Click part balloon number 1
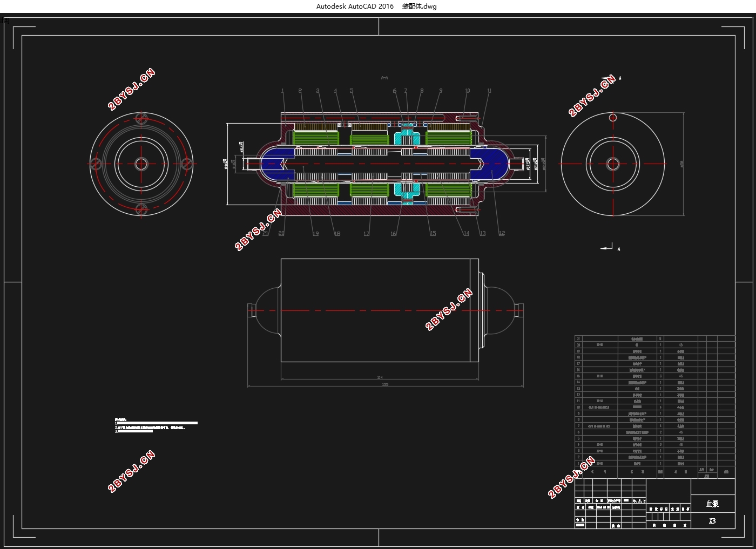 click(283, 91)
